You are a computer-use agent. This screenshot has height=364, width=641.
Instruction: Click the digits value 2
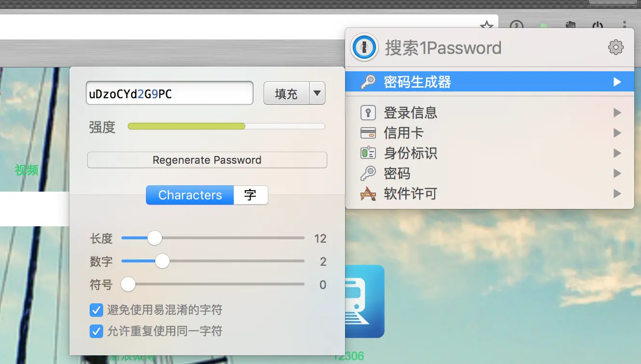pyautogui.click(x=323, y=261)
